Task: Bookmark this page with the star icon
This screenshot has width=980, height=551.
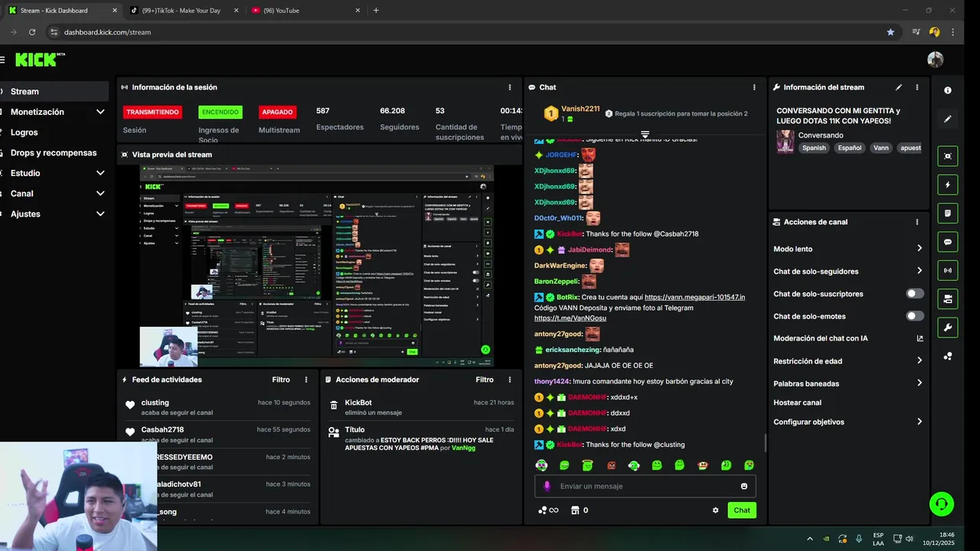Action: [x=890, y=32]
